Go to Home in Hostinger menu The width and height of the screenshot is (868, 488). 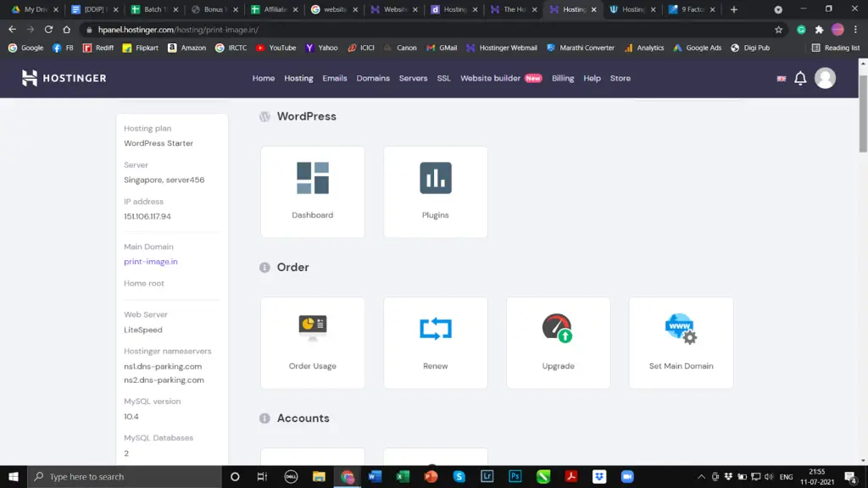click(x=264, y=79)
